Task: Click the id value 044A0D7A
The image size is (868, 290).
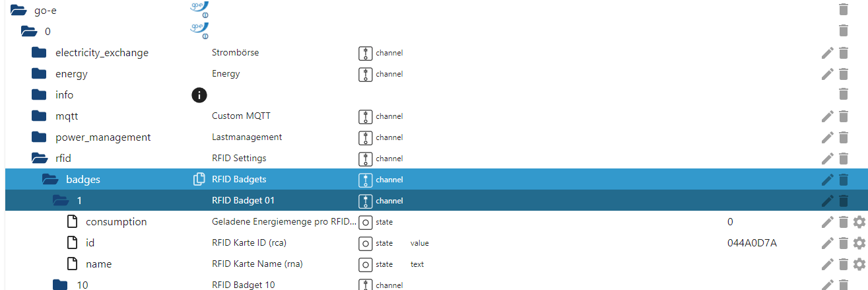Action: (x=752, y=243)
